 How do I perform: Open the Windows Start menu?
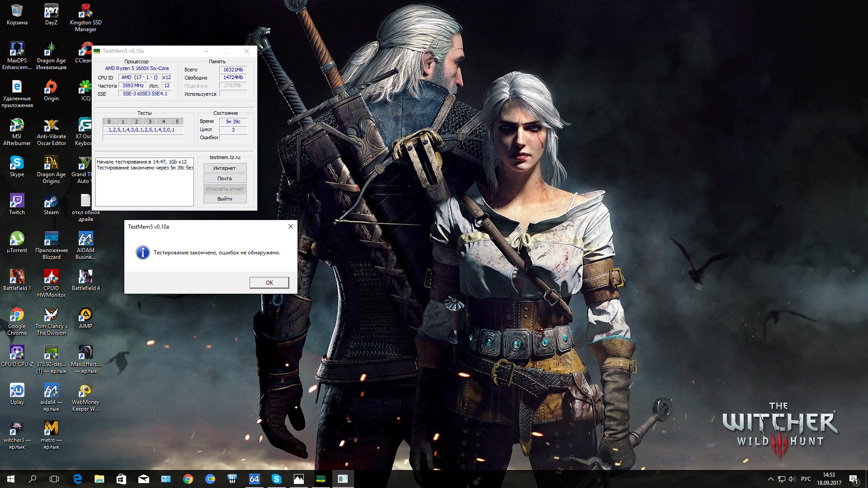pos(11,479)
